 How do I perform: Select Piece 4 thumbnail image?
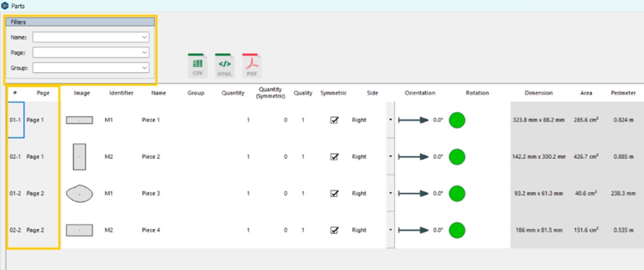pos(79,230)
